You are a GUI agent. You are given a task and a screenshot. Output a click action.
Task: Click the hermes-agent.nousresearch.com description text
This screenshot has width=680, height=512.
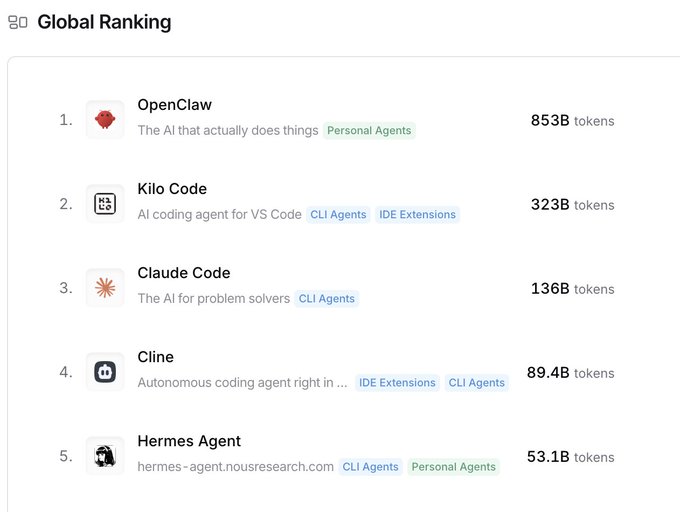[235, 467]
